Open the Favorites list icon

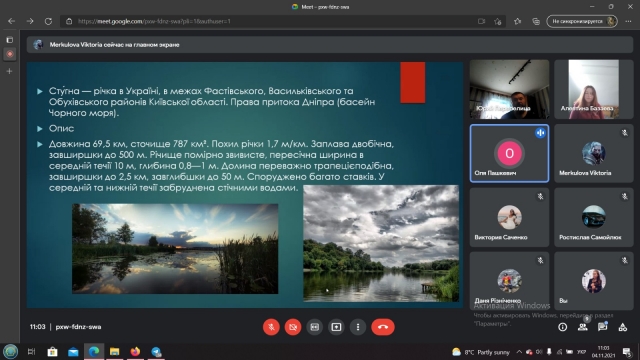518,21
